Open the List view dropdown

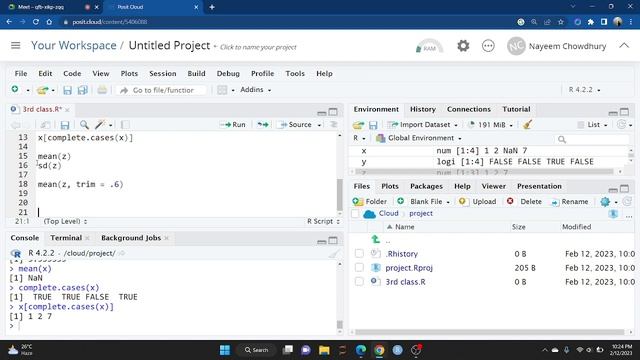pos(593,124)
